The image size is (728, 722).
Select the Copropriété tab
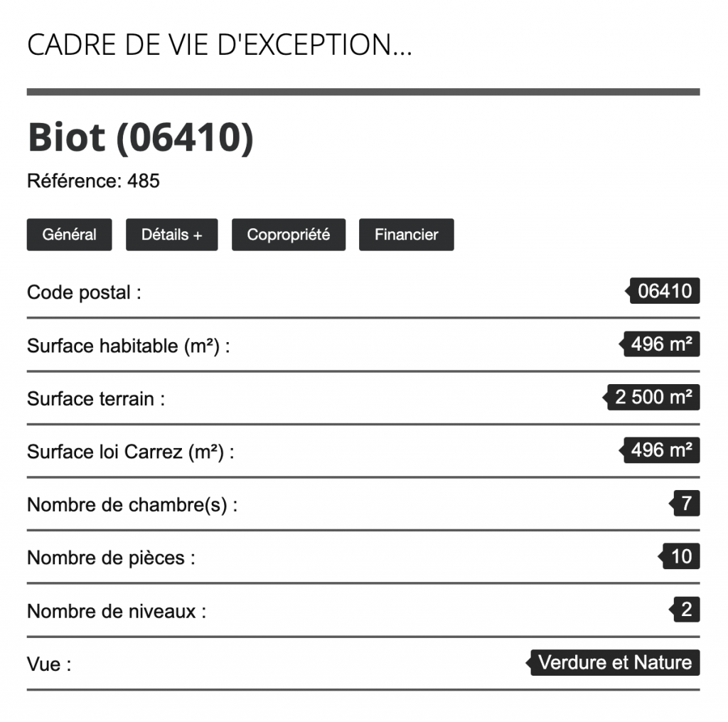point(288,235)
